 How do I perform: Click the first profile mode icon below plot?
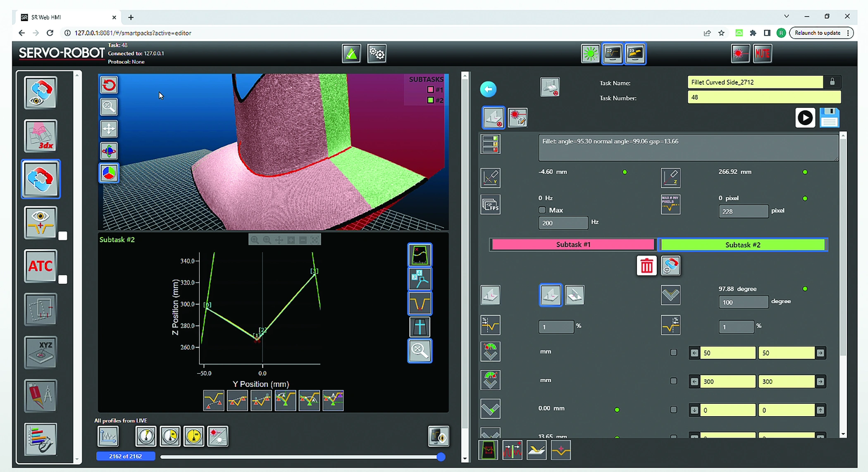214,400
